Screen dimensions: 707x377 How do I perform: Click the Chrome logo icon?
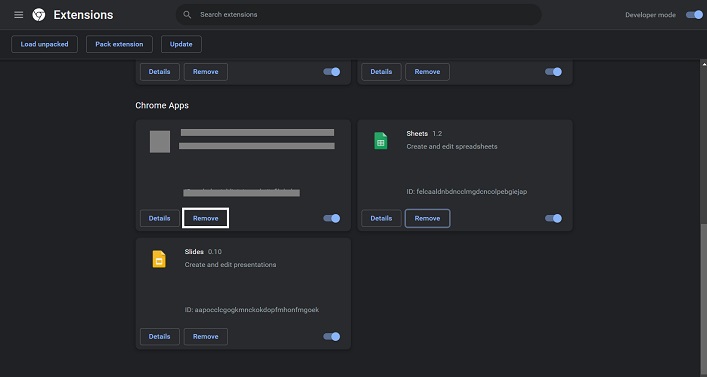pos(39,15)
